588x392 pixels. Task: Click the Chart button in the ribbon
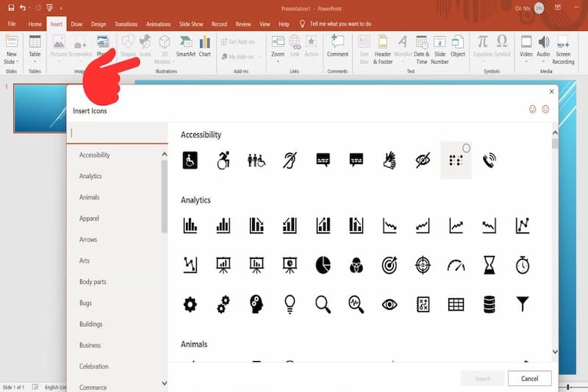point(205,46)
